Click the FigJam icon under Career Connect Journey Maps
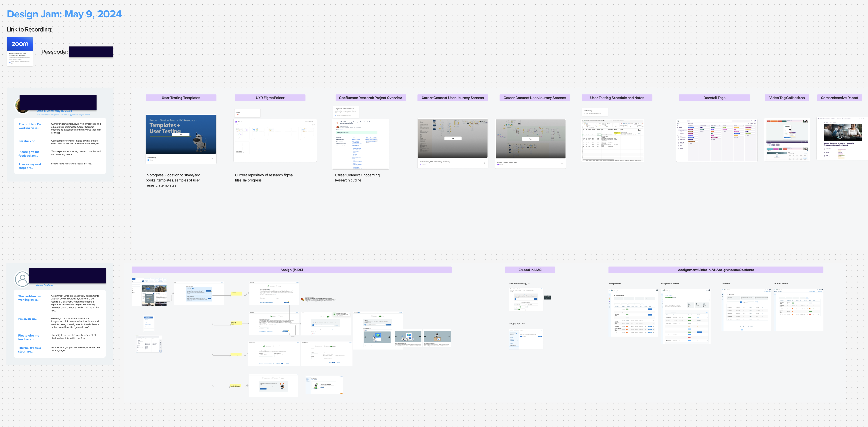 [x=498, y=165]
